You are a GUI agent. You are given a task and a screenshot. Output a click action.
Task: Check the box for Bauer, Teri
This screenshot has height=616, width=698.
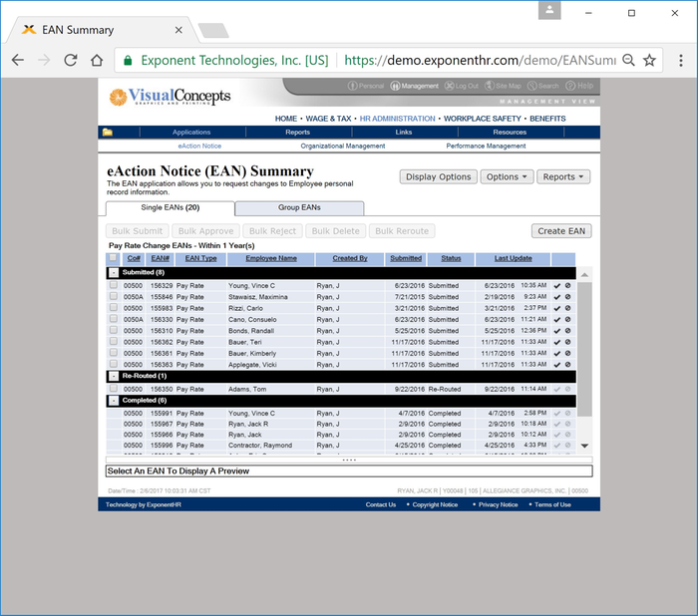click(x=114, y=341)
